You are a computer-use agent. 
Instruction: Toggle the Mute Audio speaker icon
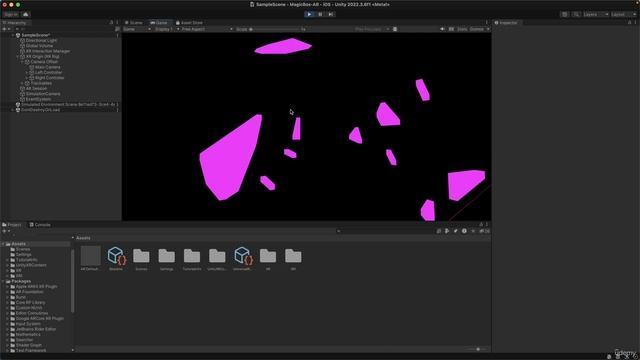click(442, 29)
